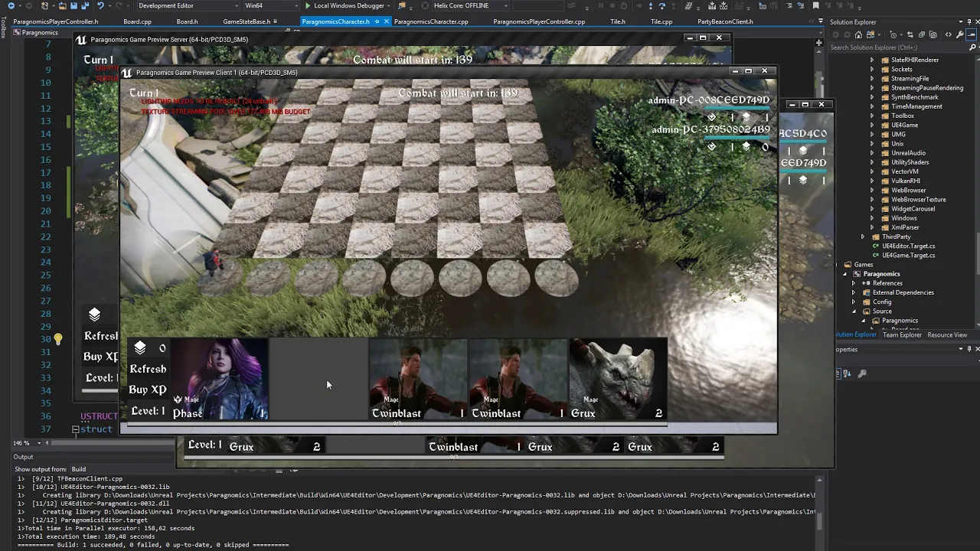Image resolution: width=980 pixels, height=551 pixels.
Task: Switch to Board.cpp tab
Action: click(x=137, y=21)
